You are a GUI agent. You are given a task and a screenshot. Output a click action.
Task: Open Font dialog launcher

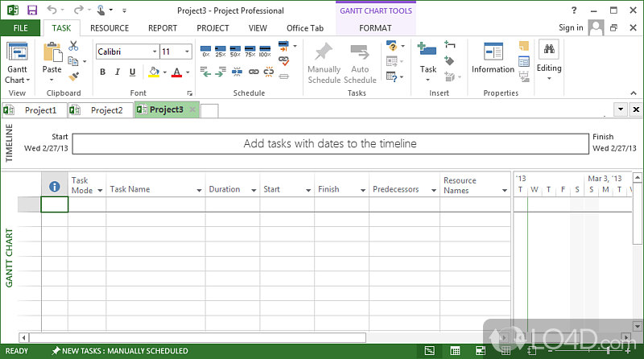click(x=190, y=93)
